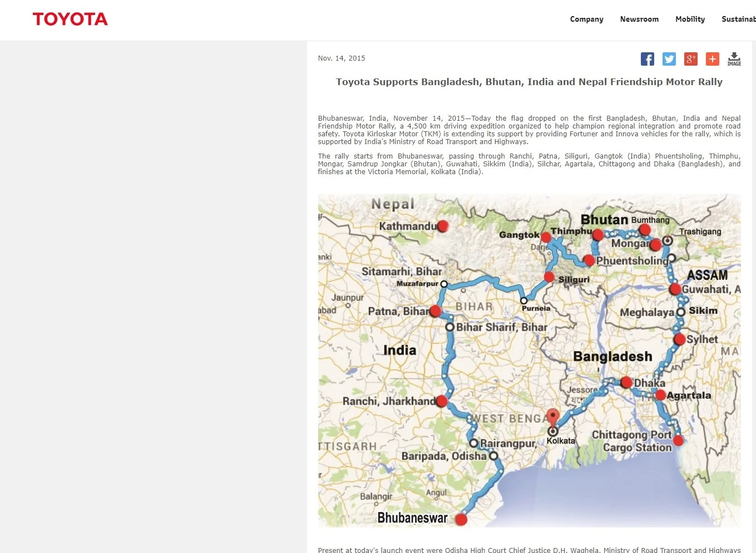The image size is (756, 553).
Task: Click the Patna, Bihar red marker
Action: (436, 311)
